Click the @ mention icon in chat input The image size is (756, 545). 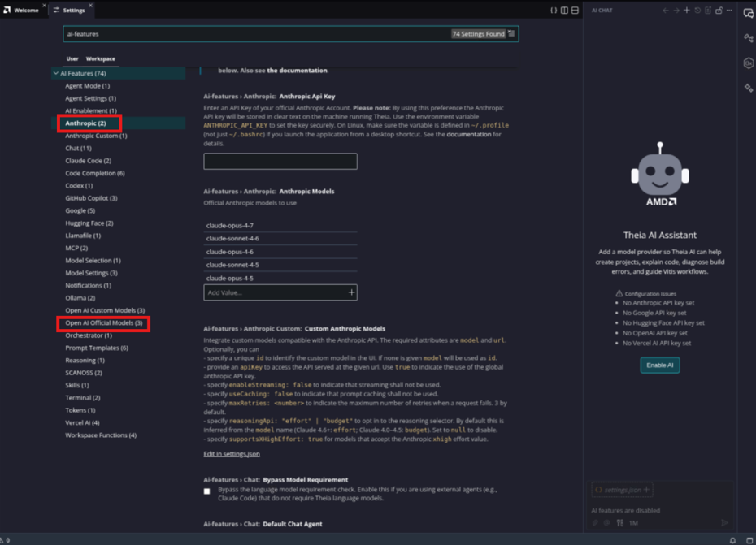pyautogui.click(x=607, y=523)
